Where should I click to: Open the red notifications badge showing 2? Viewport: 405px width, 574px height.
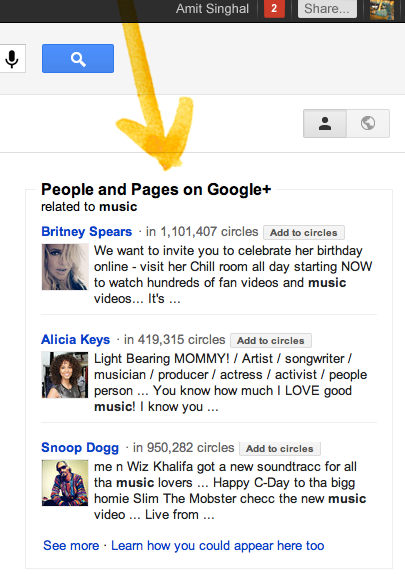point(274,8)
